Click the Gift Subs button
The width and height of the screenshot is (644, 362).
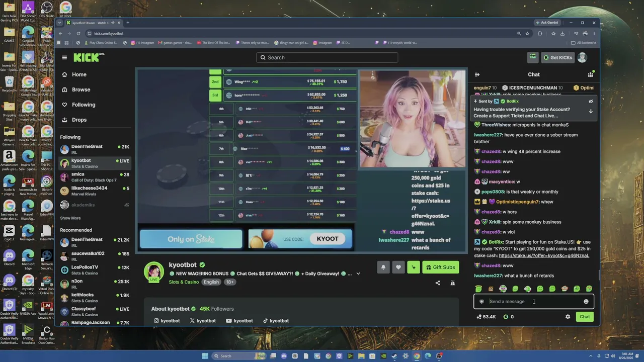pyautogui.click(x=441, y=267)
